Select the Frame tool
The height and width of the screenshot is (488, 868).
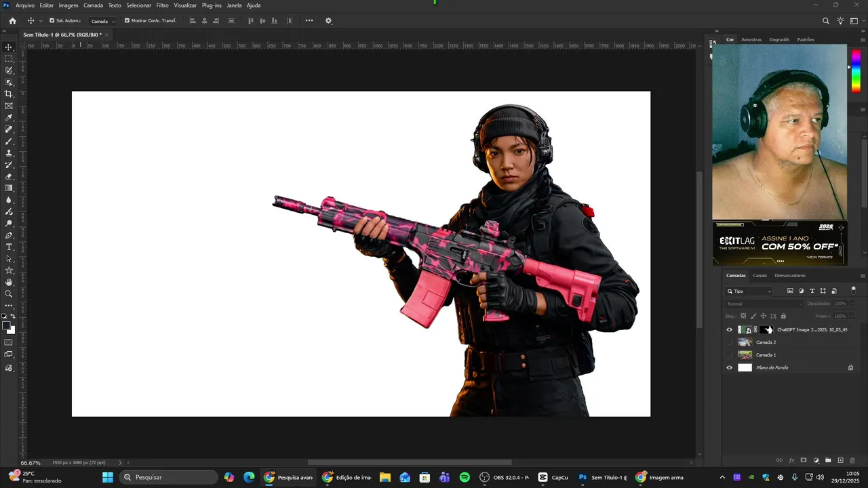point(9,106)
